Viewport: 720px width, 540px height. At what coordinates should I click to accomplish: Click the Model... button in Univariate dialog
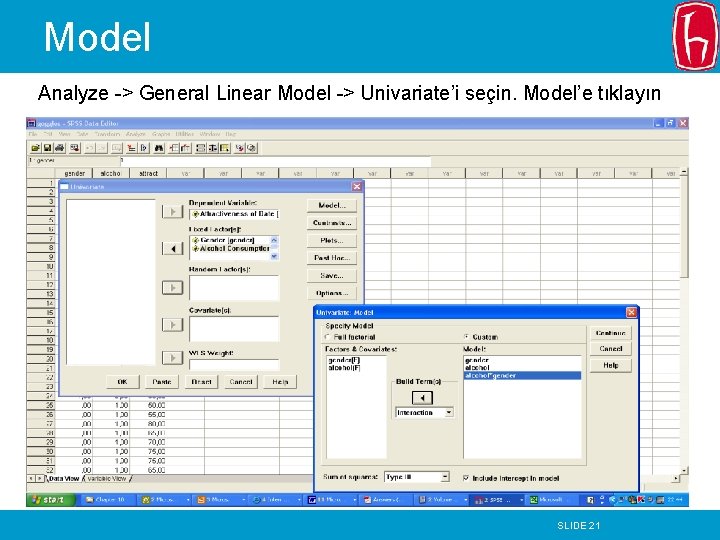(332, 205)
